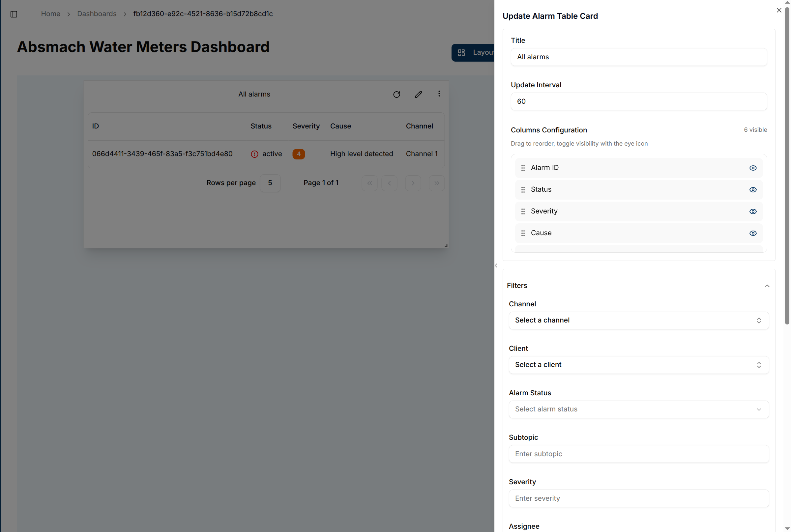791x532 pixels.
Task: Open the Select a channel dropdown
Action: click(638, 320)
